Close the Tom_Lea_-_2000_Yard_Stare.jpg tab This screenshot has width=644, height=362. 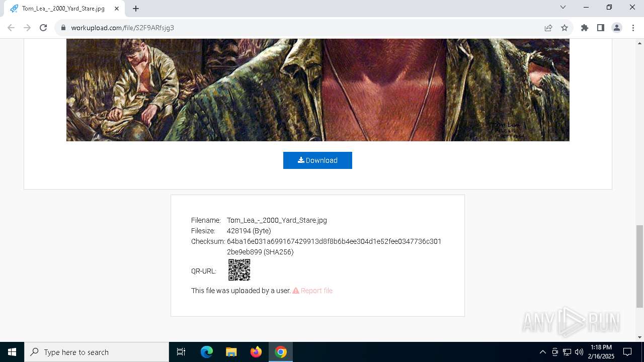(117, 9)
